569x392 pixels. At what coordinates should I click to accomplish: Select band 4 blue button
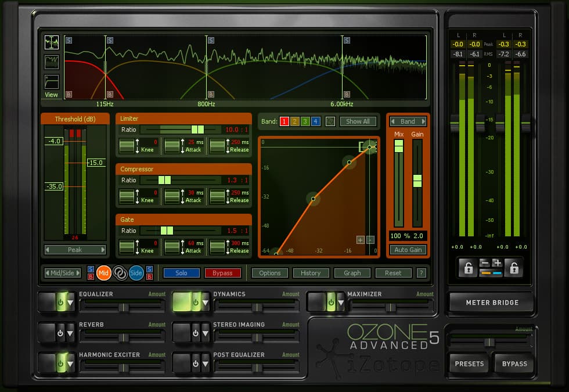[x=316, y=121]
